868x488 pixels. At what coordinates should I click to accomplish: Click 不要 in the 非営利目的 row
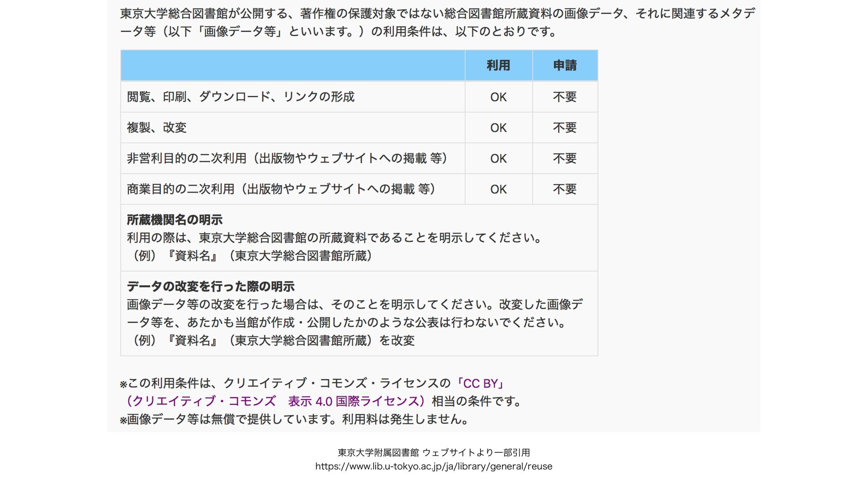(x=565, y=158)
